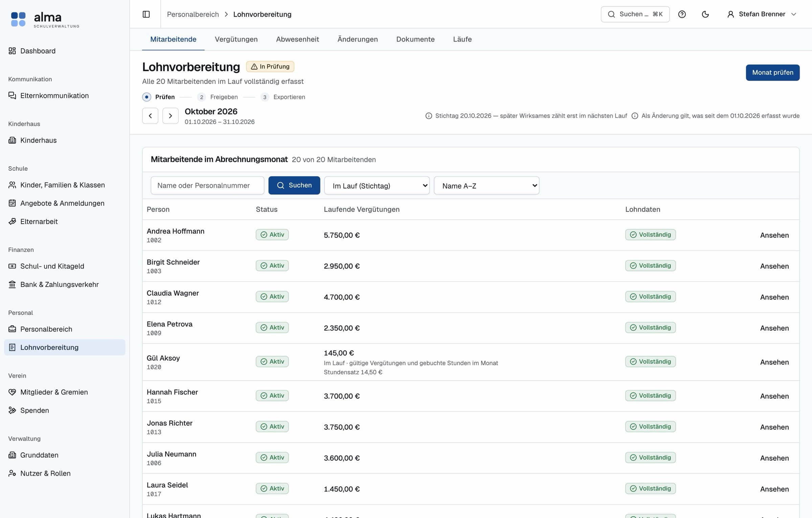Image resolution: width=812 pixels, height=518 pixels.
Task: Click the Monat prüfen button
Action: pos(773,72)
